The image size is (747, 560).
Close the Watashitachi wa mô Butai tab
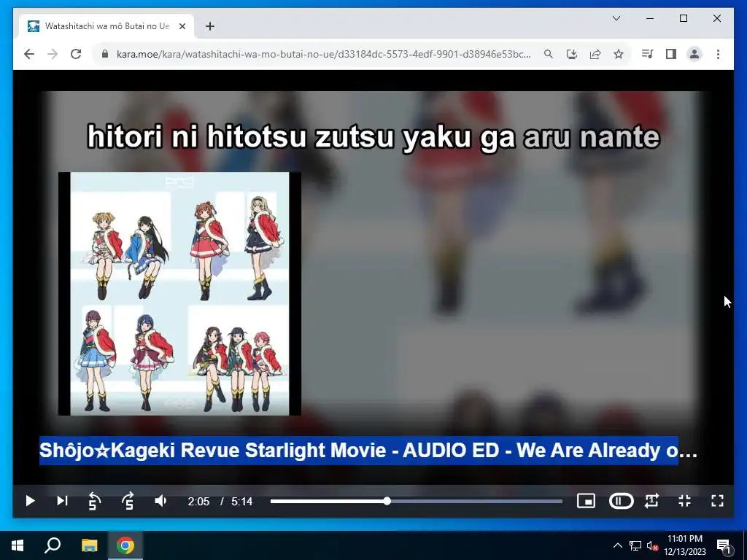pos(182,26)
